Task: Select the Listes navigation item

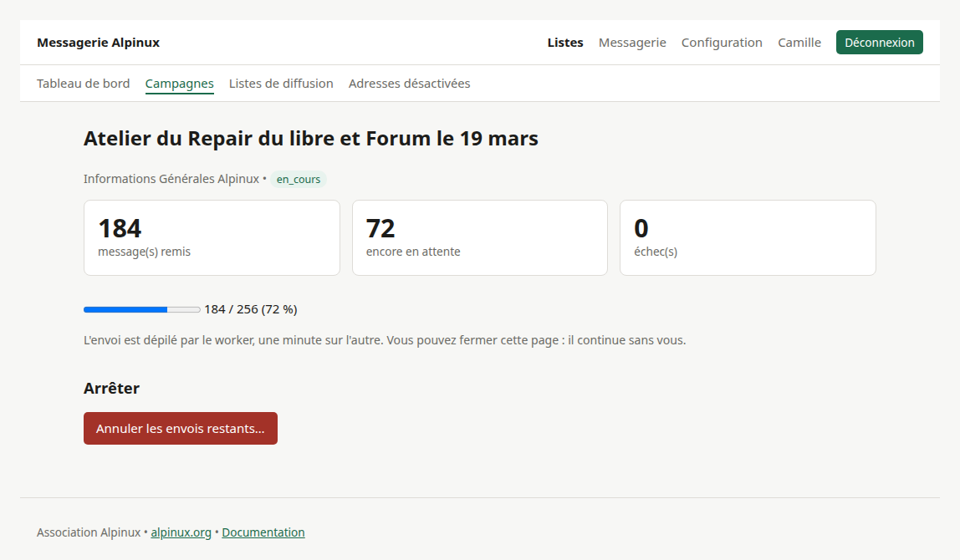Action: click(565, 43)
